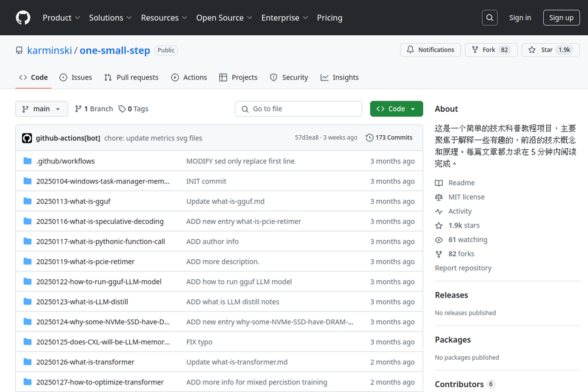The height and width of the screenshot is (392, 588).
Task: Open the 20250116-what-is-speculative-decoding folder
Action: coord(100,221)
